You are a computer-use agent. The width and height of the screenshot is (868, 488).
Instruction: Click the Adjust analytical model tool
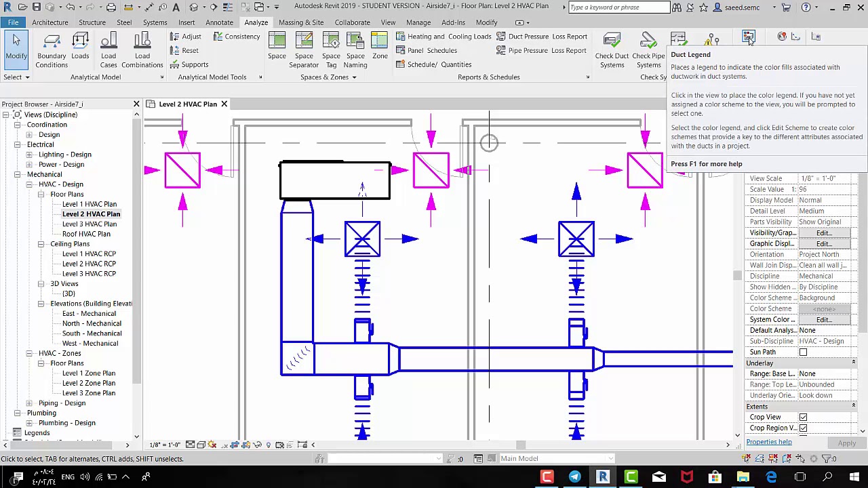pos(185,37)
